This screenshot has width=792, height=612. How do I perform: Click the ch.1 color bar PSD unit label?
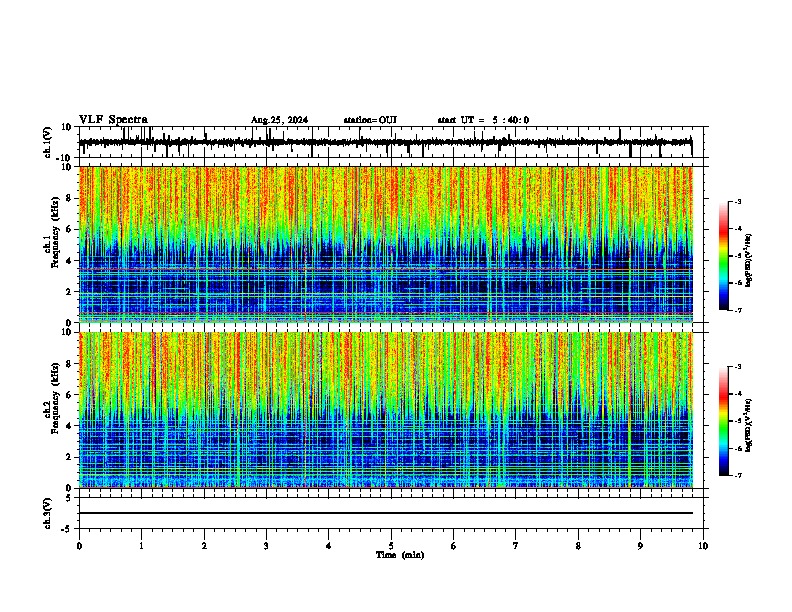coord(749,260)
